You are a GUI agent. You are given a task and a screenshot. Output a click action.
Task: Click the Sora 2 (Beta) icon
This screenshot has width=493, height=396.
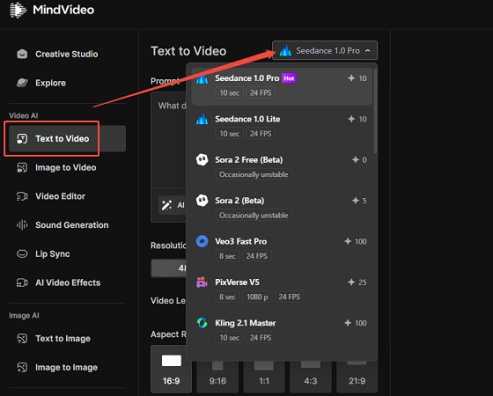coord(202,200)
